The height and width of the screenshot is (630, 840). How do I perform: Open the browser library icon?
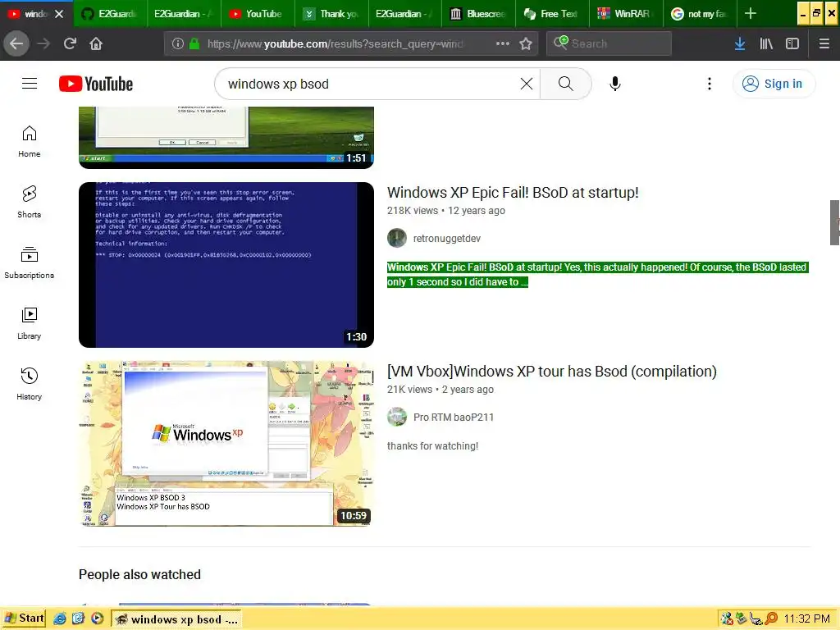click(x=766, y=43)
